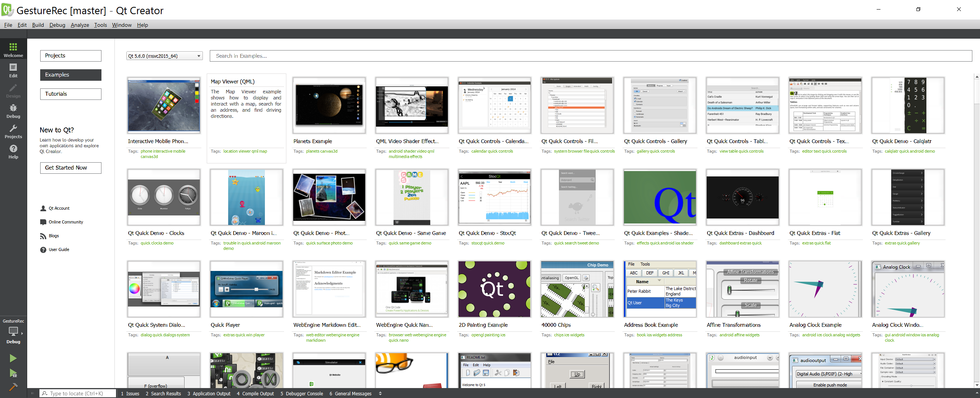Click the examples list scroll down arrow
Viewport: 980px width, 398px height.
click(977, 385)
